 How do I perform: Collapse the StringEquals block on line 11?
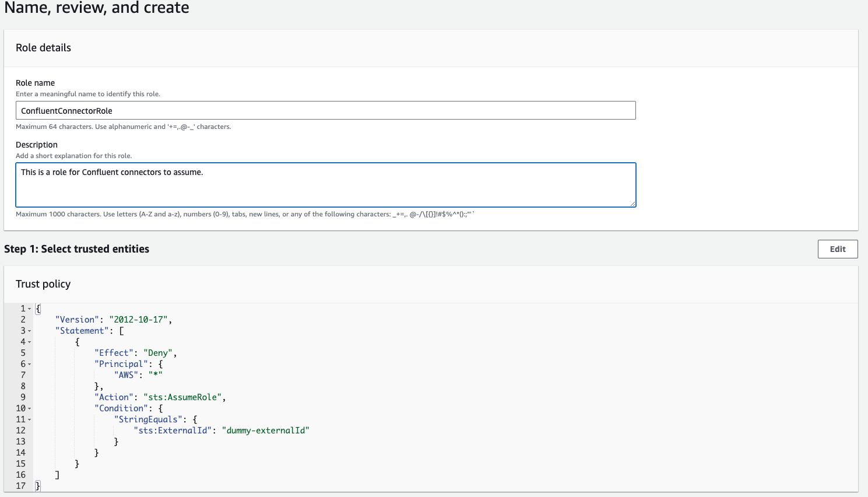[x=30, y=419]
